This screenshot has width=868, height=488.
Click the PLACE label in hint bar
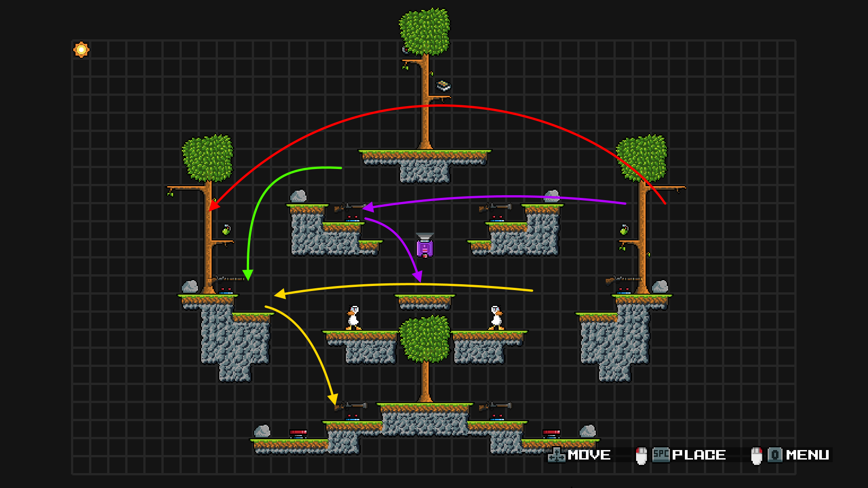coord(698,455)
